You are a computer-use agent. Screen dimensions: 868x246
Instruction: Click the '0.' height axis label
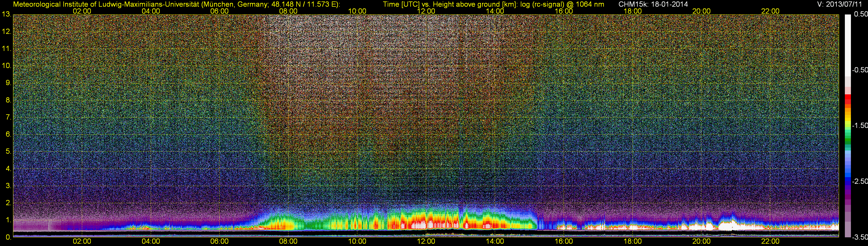8,238
